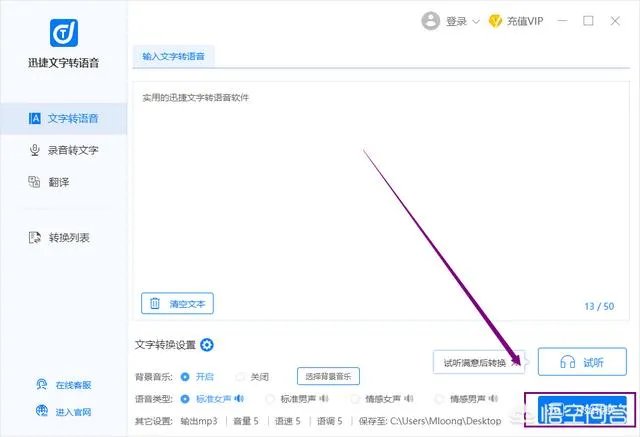Minimize the application window
The width and height of the screenshot is (640, 437).
tap(563, 21)
